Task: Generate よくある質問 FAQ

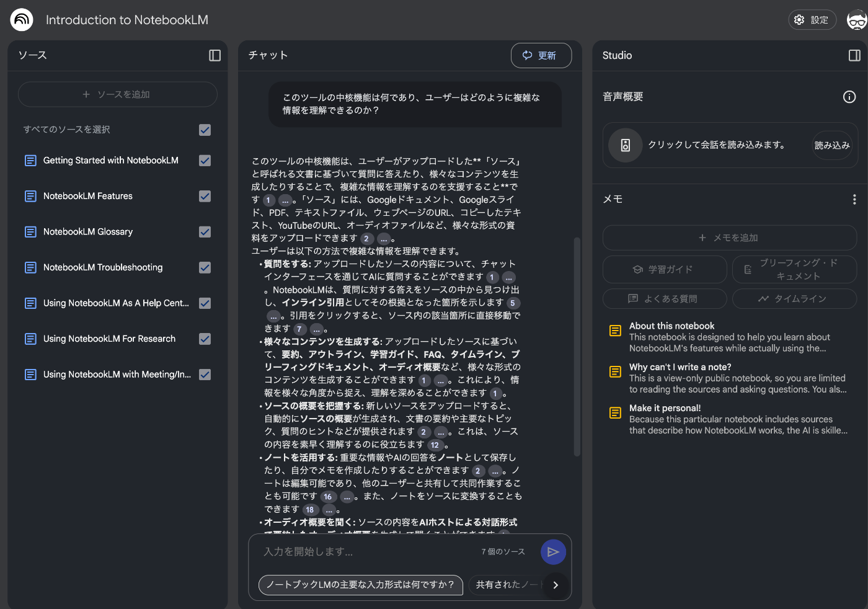Action: [x=665, y=299]
